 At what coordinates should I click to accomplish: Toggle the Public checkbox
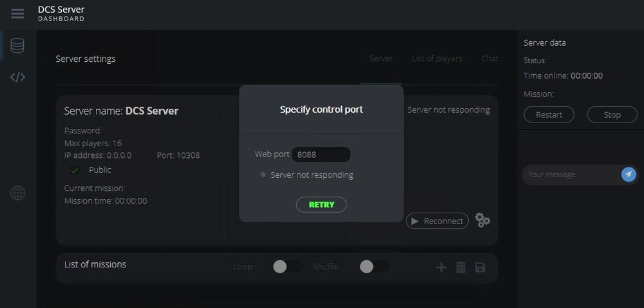pyautogui.click(x=75, y=170)
